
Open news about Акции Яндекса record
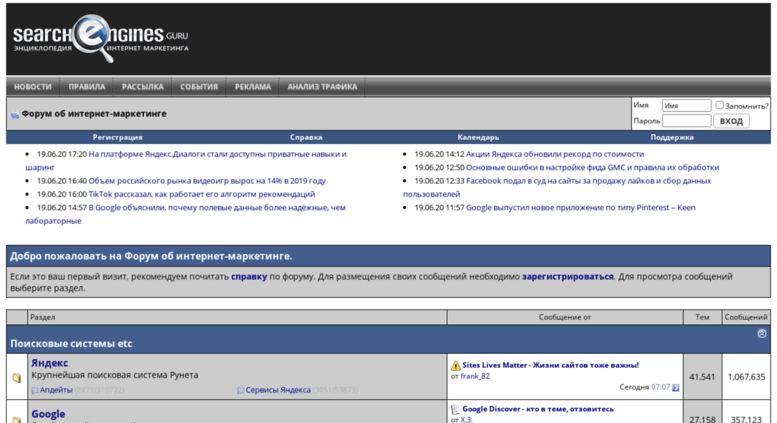coord(555,154)
